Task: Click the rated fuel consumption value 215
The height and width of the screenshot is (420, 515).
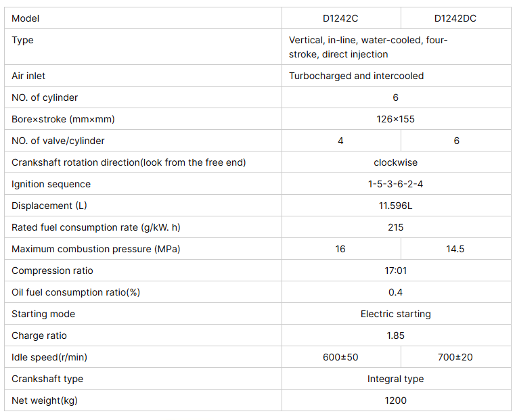Action: click(x=395, y=227)
